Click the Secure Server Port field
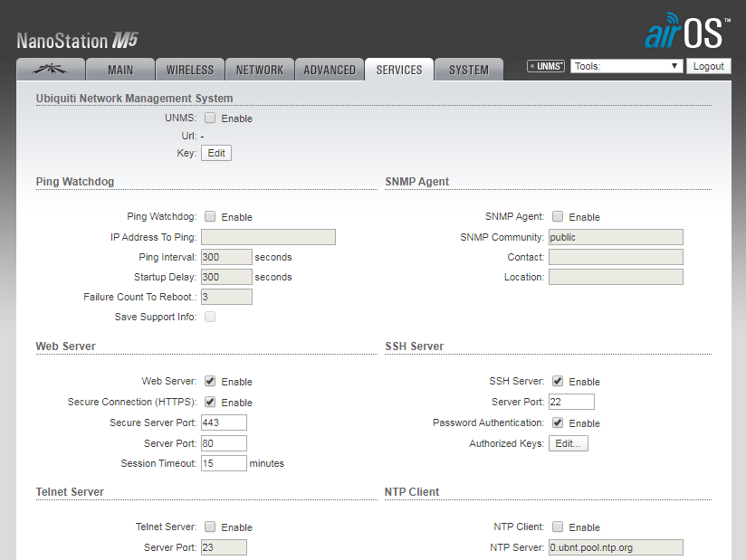Screen dimensions: 746x560 225,422
